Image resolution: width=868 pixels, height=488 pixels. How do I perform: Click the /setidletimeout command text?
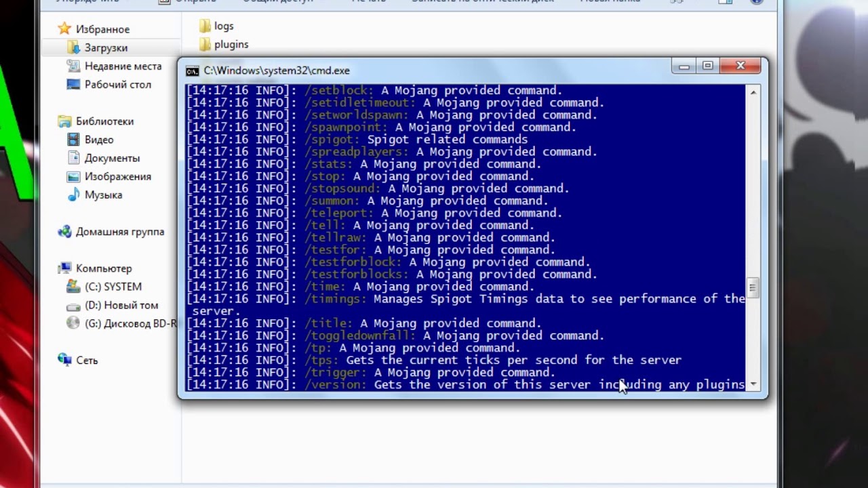pyautogui.click(x=360, y=102)
